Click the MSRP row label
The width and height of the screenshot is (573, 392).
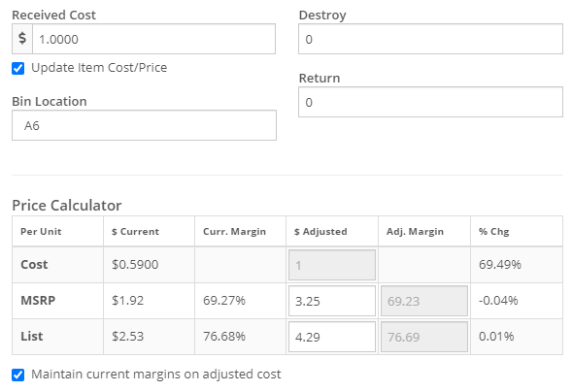38,301
